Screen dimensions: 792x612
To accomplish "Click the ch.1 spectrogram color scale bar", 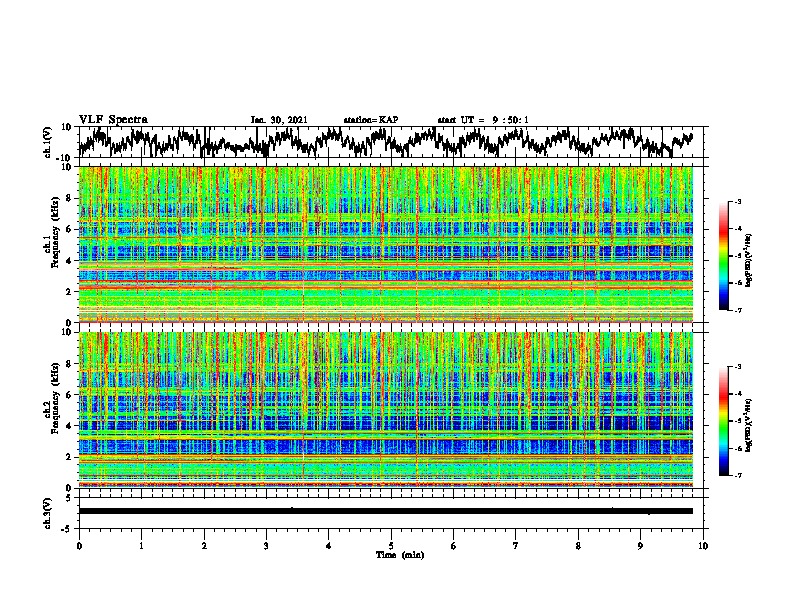I will pos(723,256).
